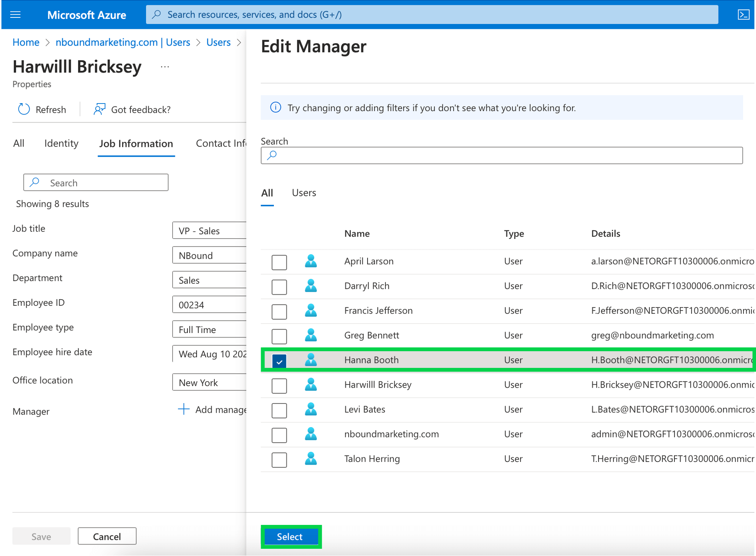
Task: Open the Azure portal hamburger menu
Action: coord(15,14)
